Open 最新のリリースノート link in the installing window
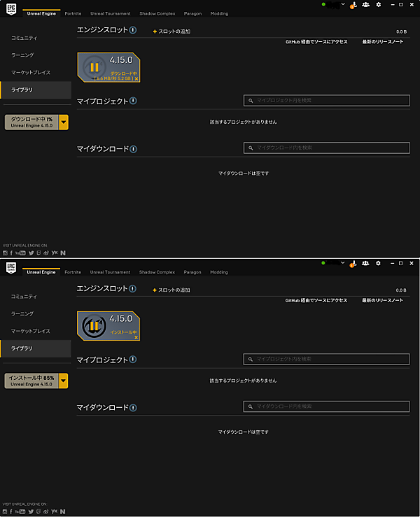Image resolution: width=420 pixels, height=517 pixels. coord(382,300)
